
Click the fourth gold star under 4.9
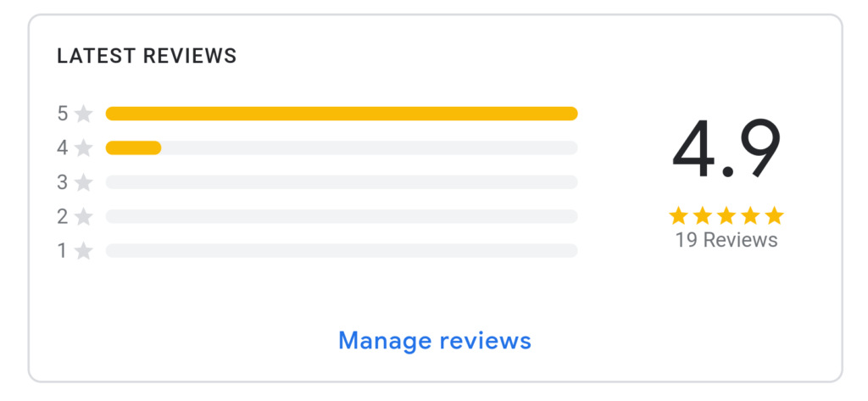point(750,215)
